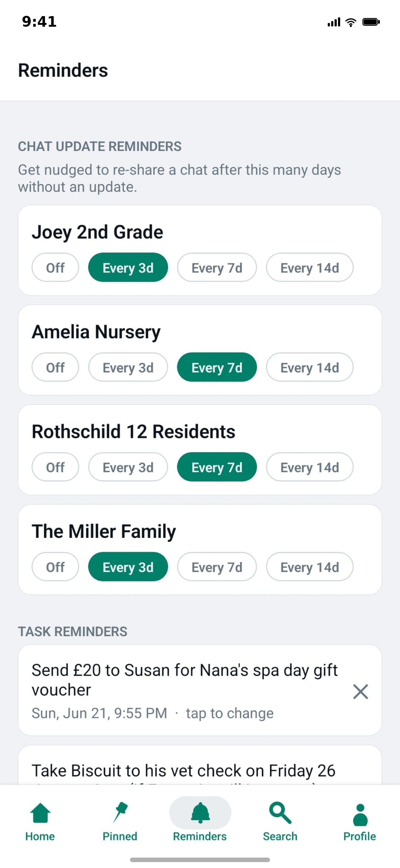Viewport: 400px width, 868px height.
Task: Tap the Wi-Fi status icon
Action: (351, 22)
